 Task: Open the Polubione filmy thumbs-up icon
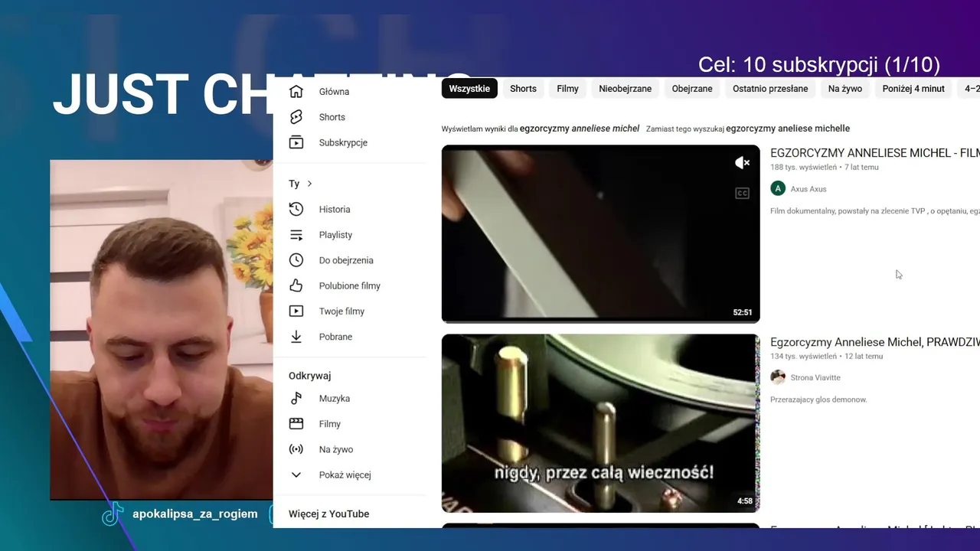click(x=296, y=285)
